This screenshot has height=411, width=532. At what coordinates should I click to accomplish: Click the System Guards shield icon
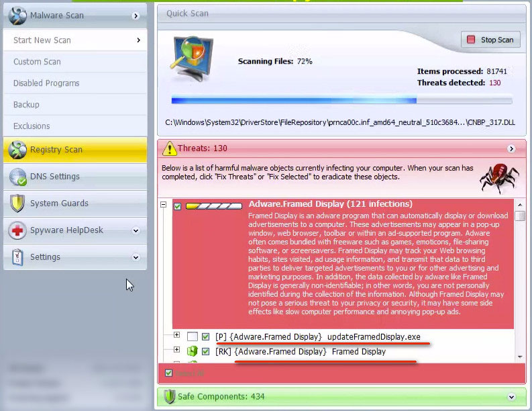17,203
